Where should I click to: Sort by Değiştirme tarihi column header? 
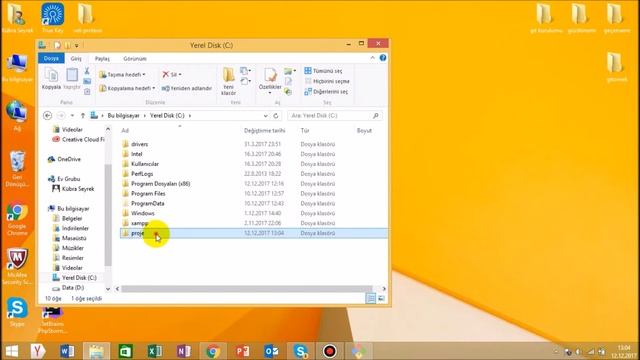click(264, 131)
